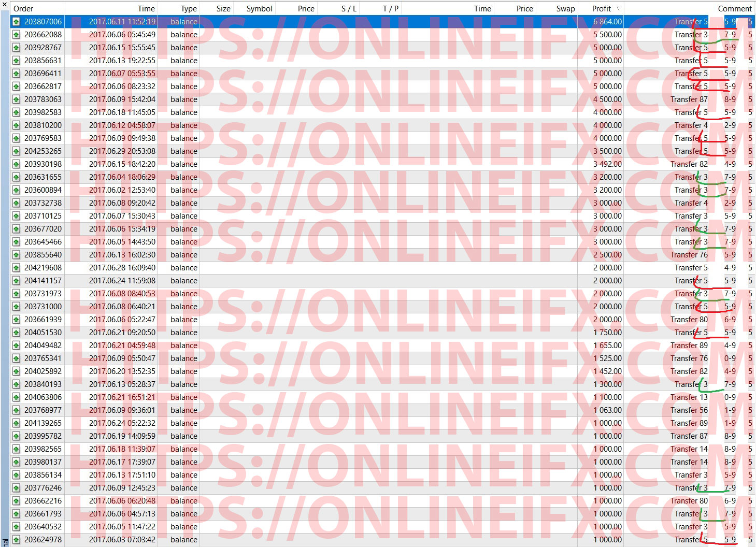
Task: Click the row icon of order 203631655
Action: (17, 177)
